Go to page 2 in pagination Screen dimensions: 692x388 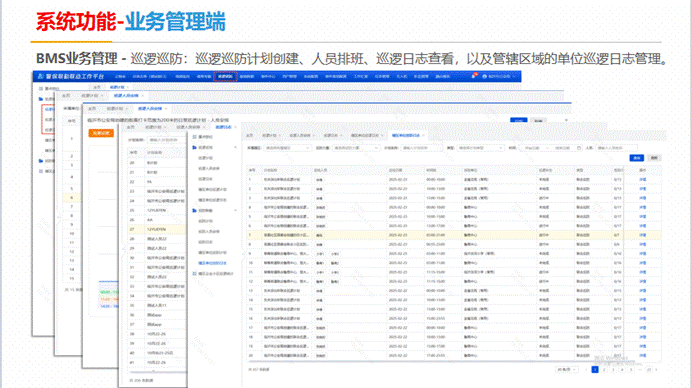(604, 369)
